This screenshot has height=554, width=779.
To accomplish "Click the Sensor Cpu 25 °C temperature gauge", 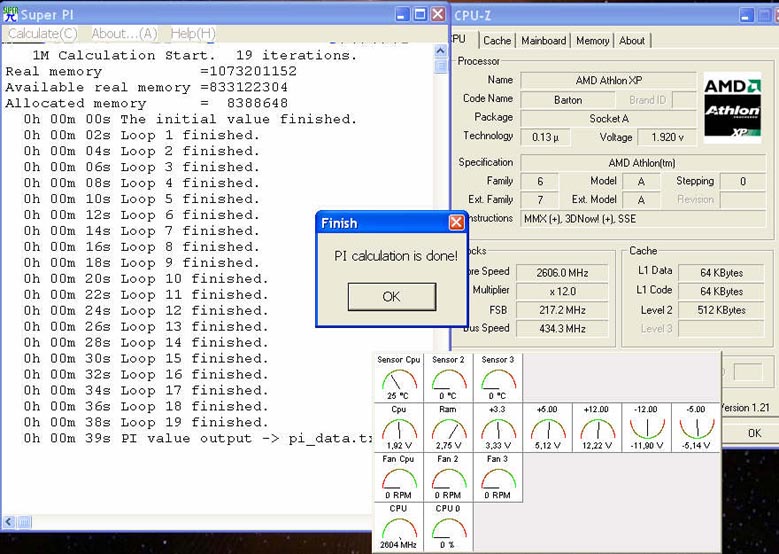I will 398,378.
